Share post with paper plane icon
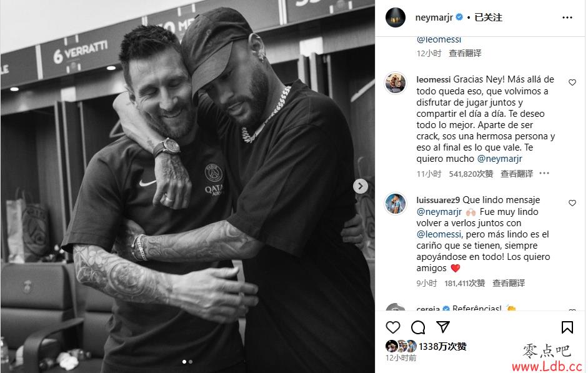 tap(443, 327)
